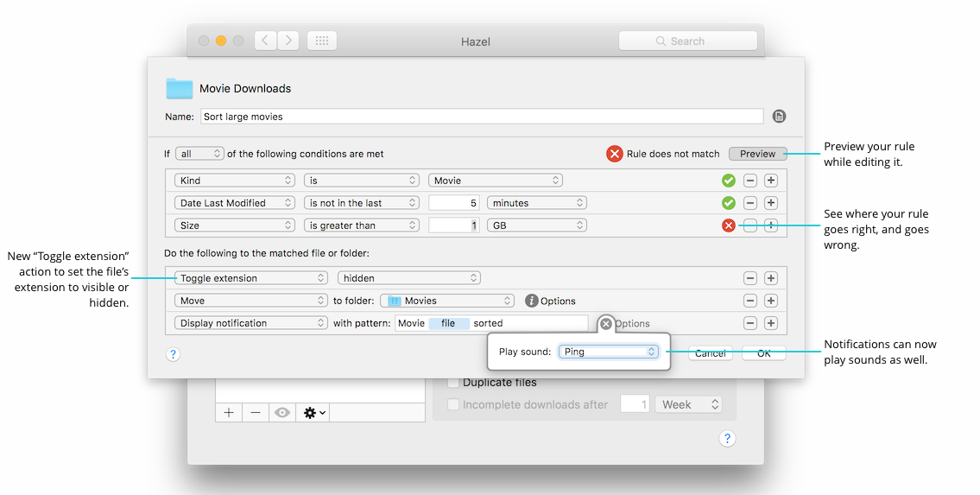The height and width of the screenshot is (495, 980).
Task: Click the yellow minimize window button
Action: tap(221, 41)
